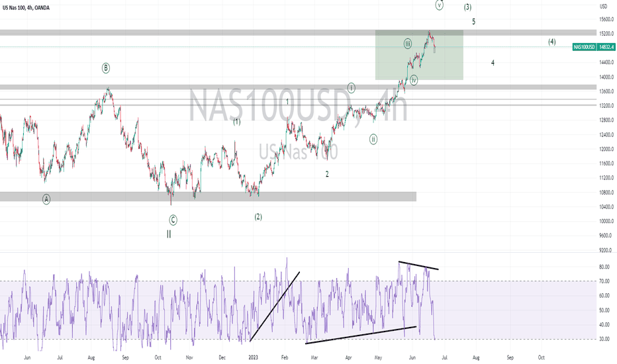Select the circled ii wave label
The height and width of the screenshot is (364, 617).
click(x=373, y=139)
